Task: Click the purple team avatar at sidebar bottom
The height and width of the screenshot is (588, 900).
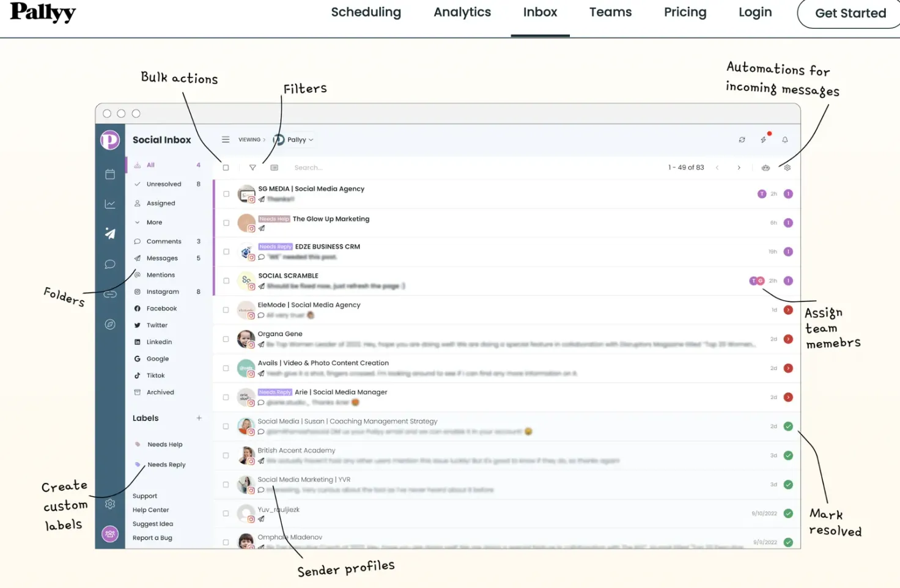Action: (110, 534)
